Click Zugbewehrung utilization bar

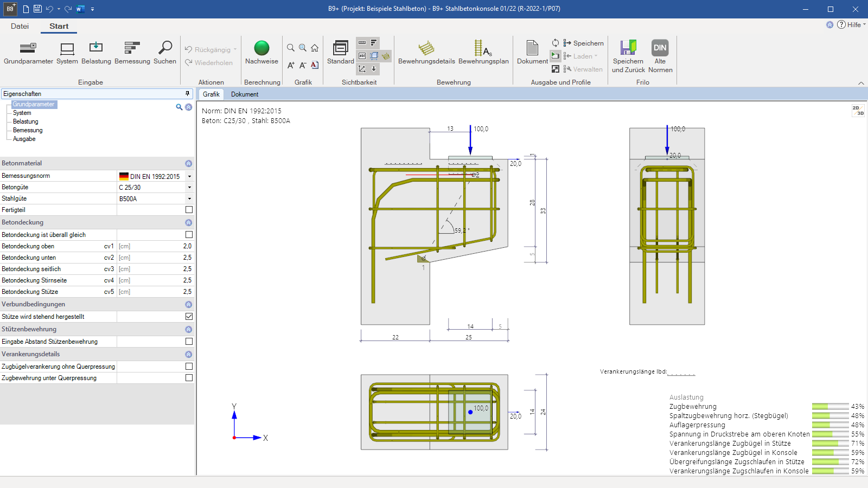click(x=830, y=407)
